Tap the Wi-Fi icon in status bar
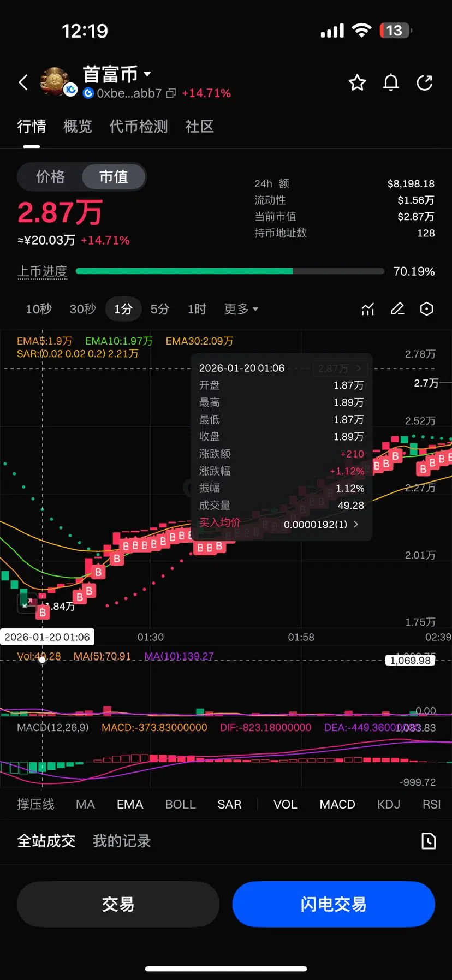The image size is (452, 980). coord(361,31)
